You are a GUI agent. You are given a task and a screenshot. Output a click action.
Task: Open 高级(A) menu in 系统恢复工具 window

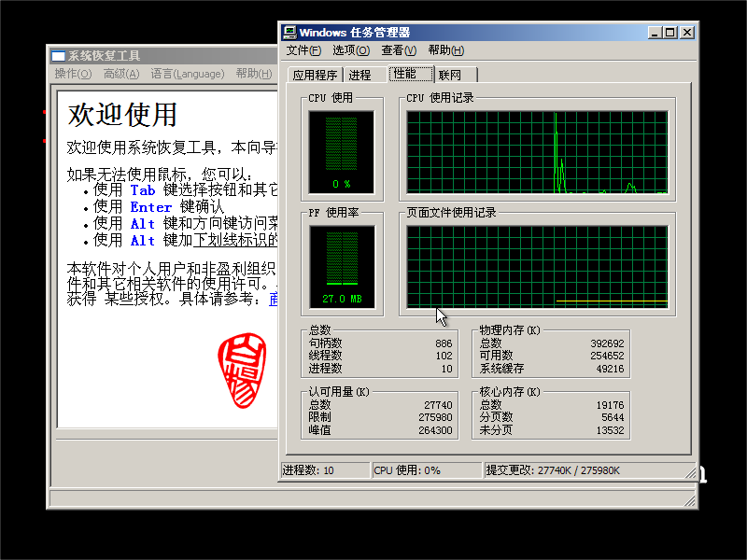click(121, 74)
